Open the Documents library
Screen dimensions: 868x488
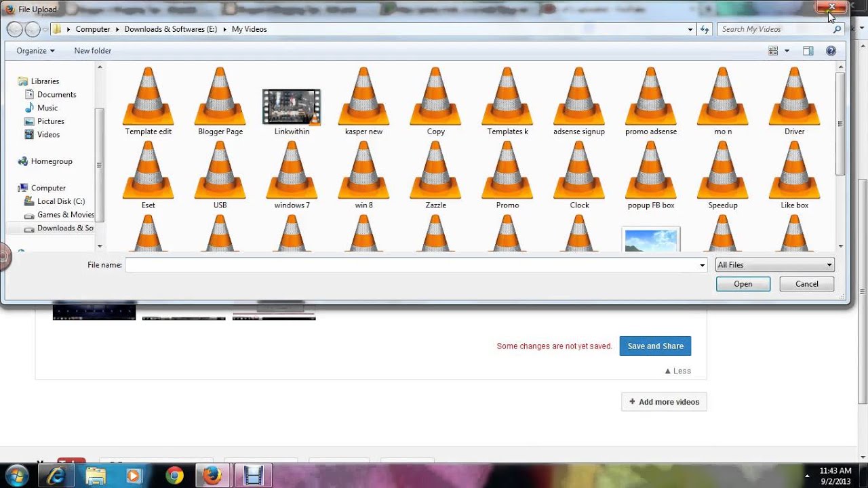pos(56,95)
